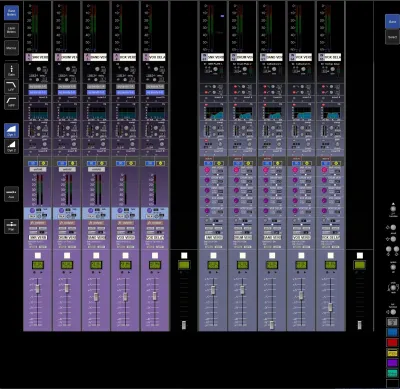Pick the red color swatch in right sidebar

click(392, 343)
